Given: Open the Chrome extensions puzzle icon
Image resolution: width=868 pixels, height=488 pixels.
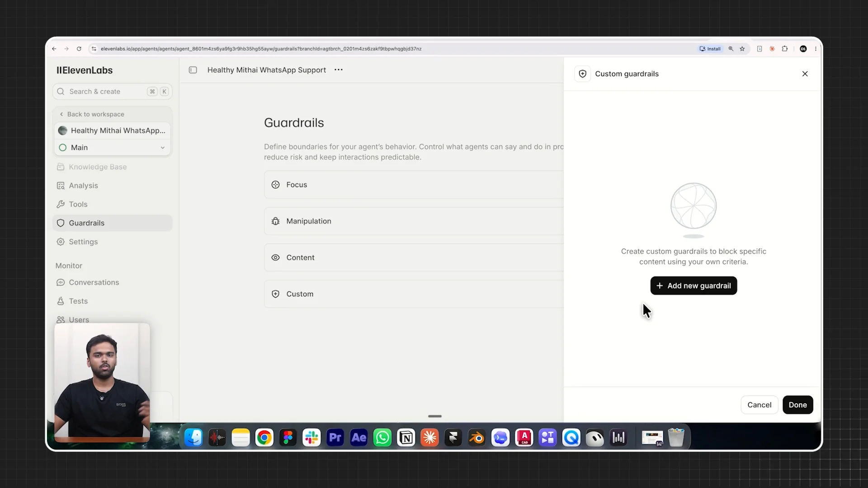Looking at the screenshot, I should tap(785, 49).
